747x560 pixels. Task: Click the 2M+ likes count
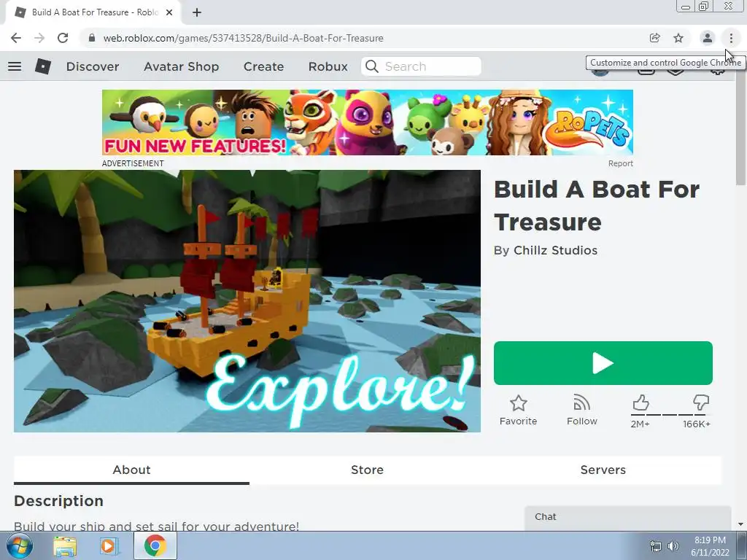tap(640, 424)
